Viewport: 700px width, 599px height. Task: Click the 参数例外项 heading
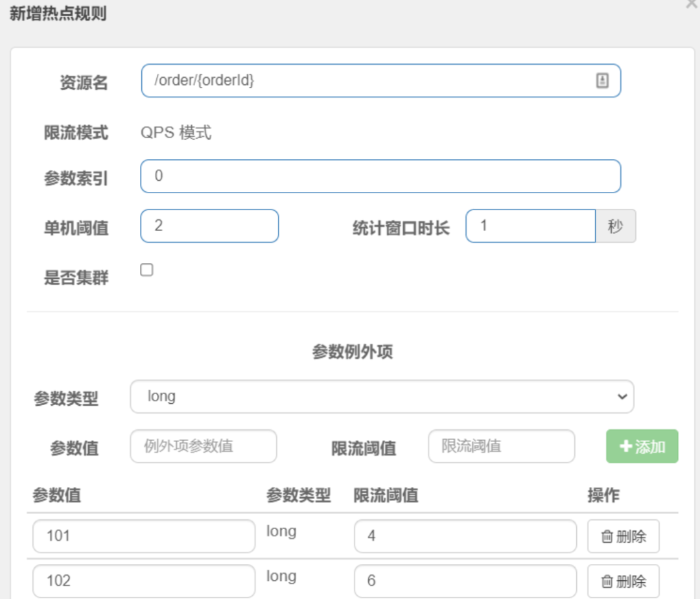click(352, 352)
